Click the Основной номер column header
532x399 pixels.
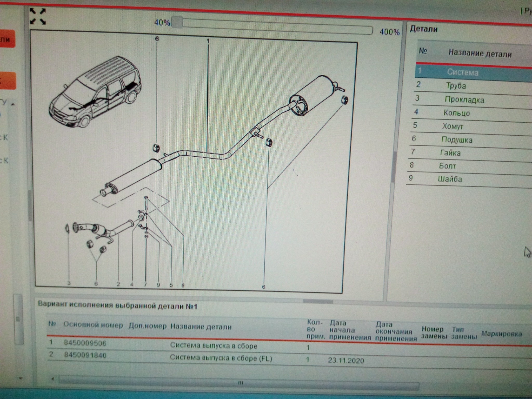93,325
